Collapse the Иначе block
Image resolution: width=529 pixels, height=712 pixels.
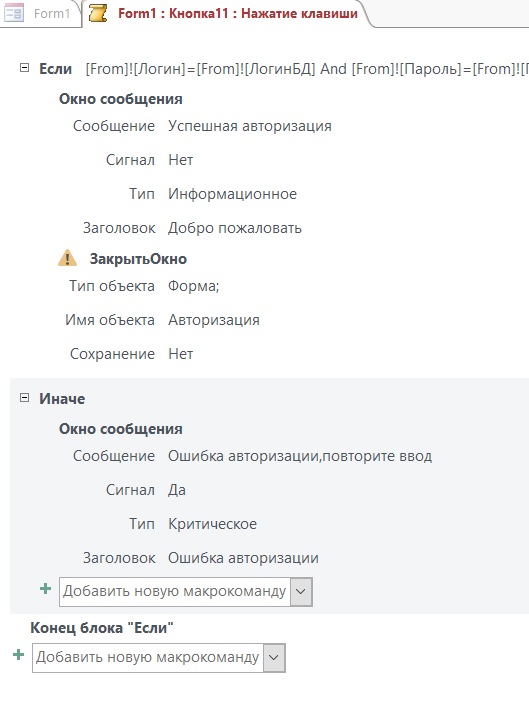(25, 398)
